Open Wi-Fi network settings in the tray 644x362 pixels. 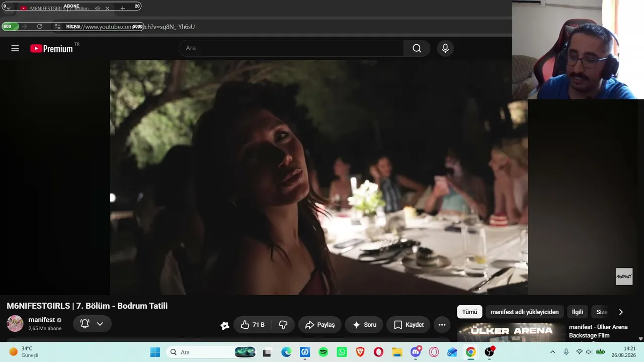579,352
